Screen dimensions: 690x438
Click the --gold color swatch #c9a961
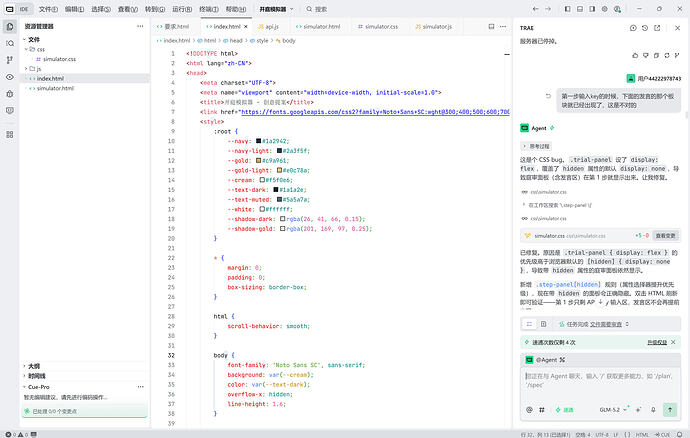pyautogui.click(x=258, y=160)
